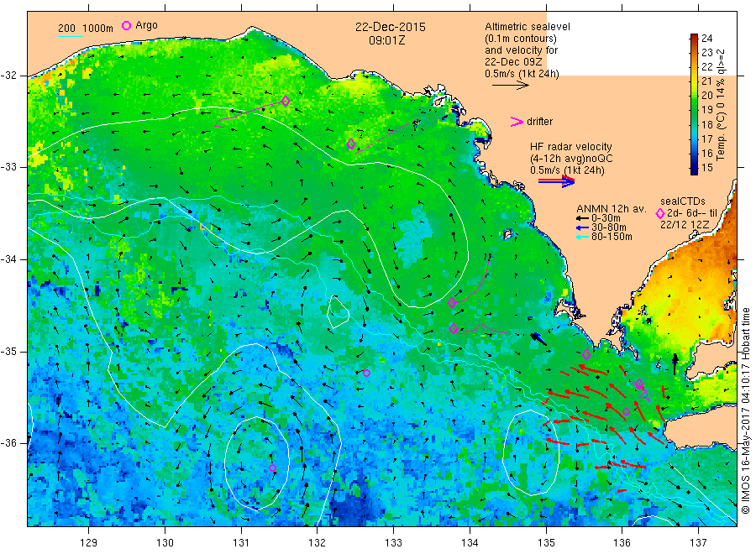Click the '200 1000m' depth contour label
This screenshot has height=554, width=756.
(86, 28)
